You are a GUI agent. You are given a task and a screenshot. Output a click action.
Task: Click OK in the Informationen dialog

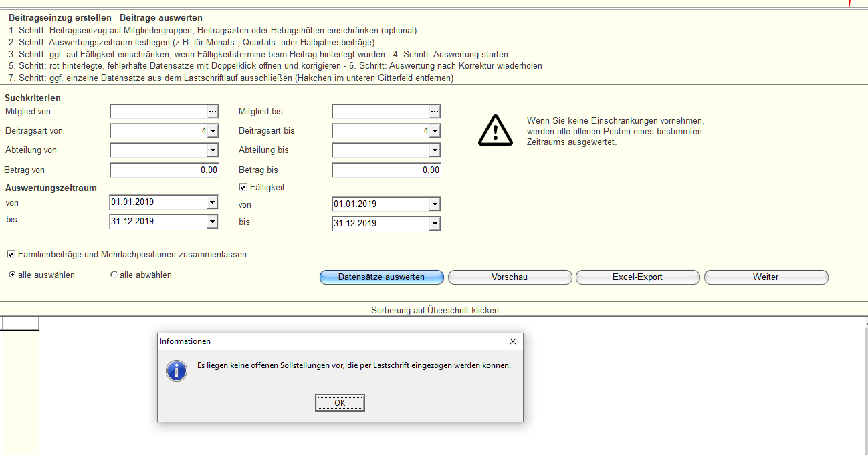340,403
